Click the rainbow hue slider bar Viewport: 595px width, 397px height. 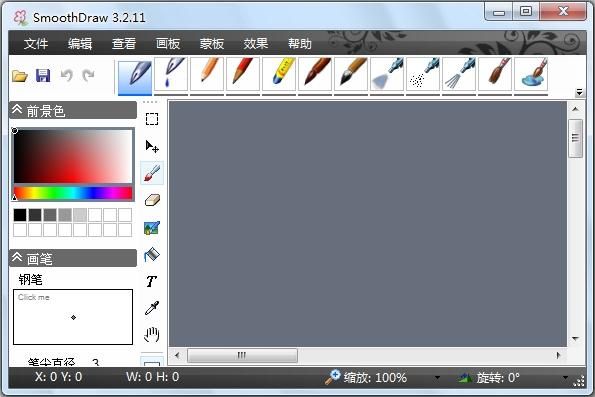click(x=73, y=193)
